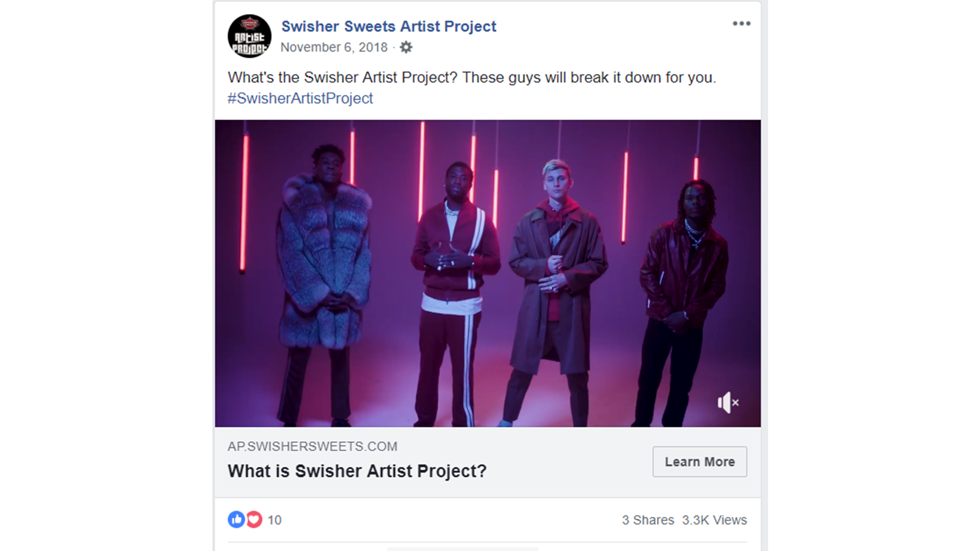Click the man in the fur coat
980x551 pixels.
tap(325, 286)
